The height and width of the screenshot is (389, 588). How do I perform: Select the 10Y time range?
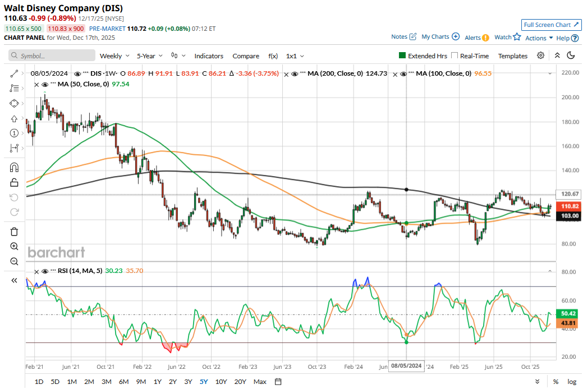click(x=221, y=382)
